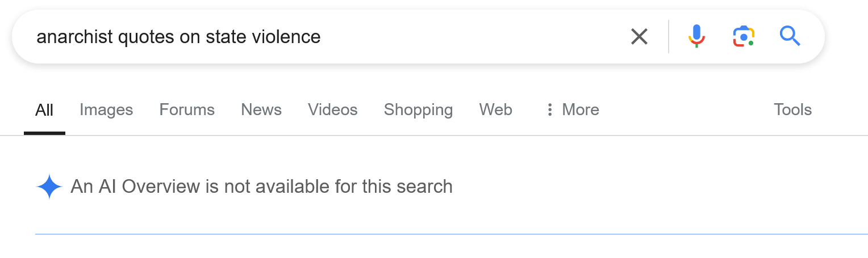
Task: Open Search by image camera icon
Action: click(x=743, y=37)
